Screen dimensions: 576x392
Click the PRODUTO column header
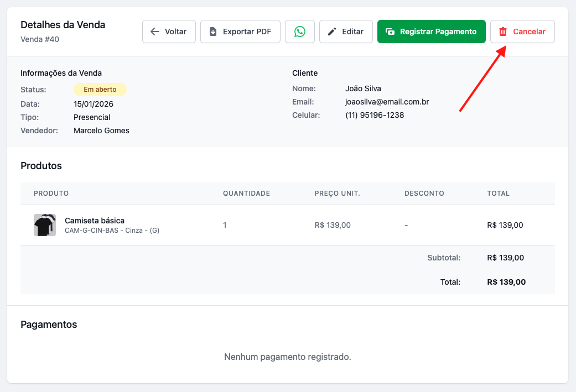[x=51, y=194]
